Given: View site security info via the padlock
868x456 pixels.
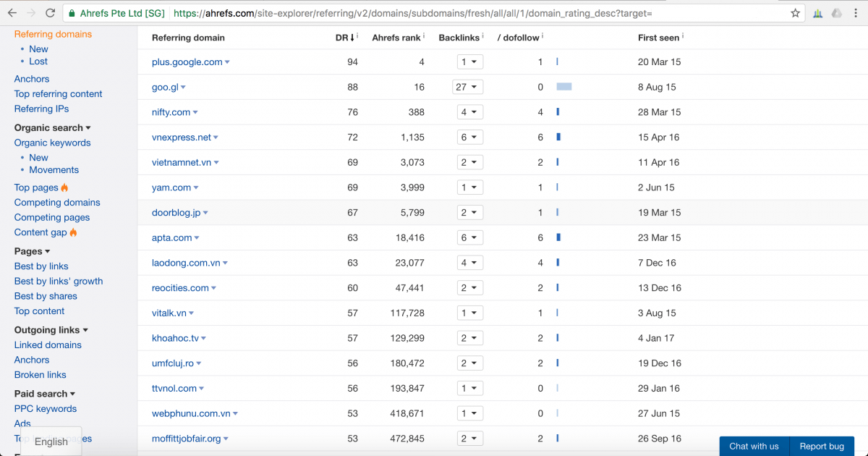Looking at the screenshot, I should pos(71,13).
